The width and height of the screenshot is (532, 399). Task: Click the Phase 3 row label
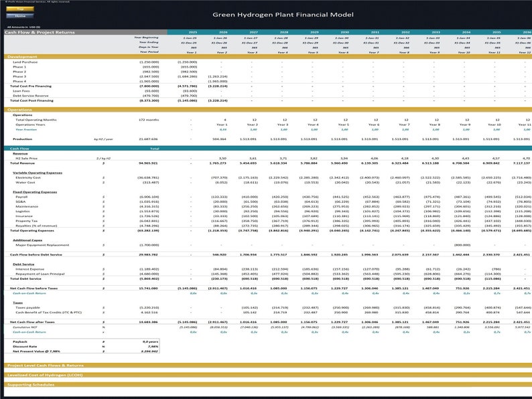click(19, 76)
